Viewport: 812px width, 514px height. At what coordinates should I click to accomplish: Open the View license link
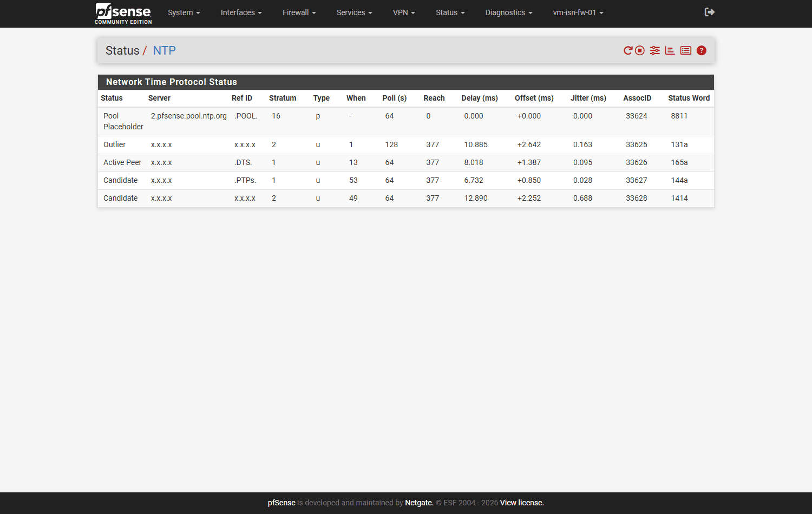click(x=522, y=503)
